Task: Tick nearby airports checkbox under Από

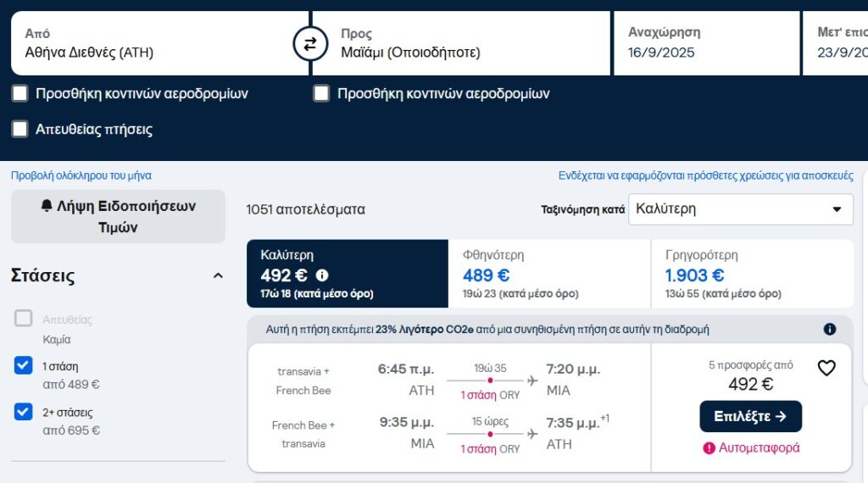Action: click(x=20, y=93)
